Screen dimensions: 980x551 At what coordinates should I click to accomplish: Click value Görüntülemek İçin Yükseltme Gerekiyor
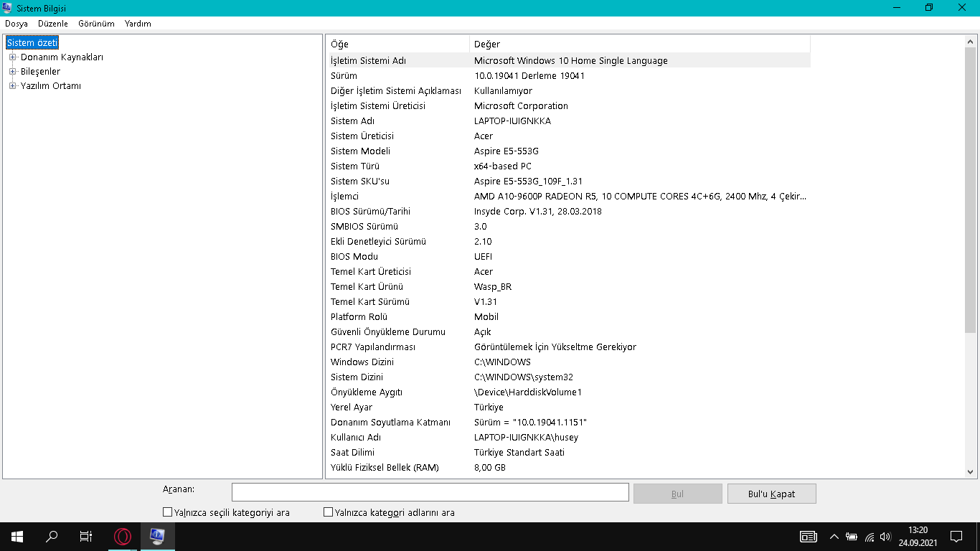[x=555, y=347]
